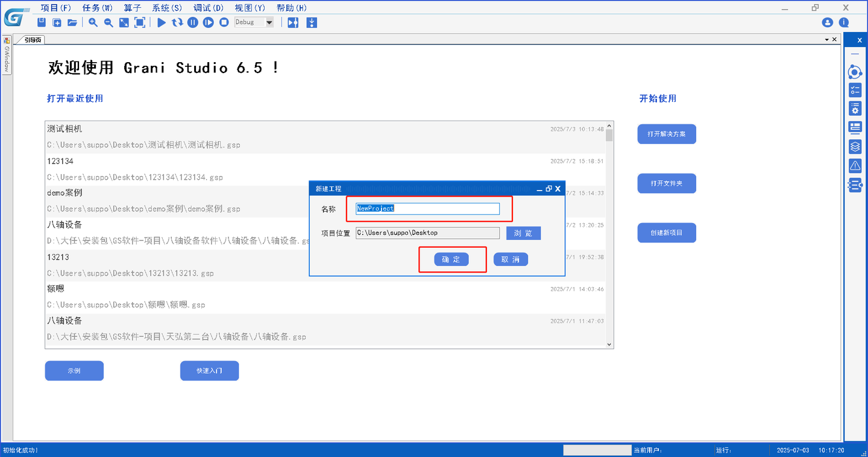This screenshot has width=868, height=457.
Task: Click the layout panel sidebar icon
Action: point(855,127)
